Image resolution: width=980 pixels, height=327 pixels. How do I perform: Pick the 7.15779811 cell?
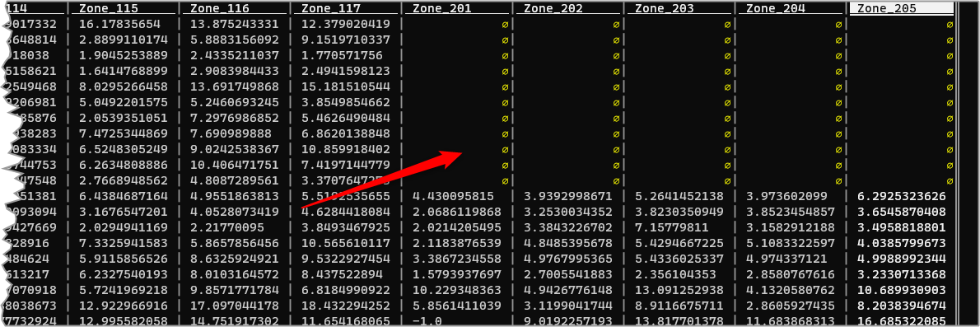coord(672,227)
